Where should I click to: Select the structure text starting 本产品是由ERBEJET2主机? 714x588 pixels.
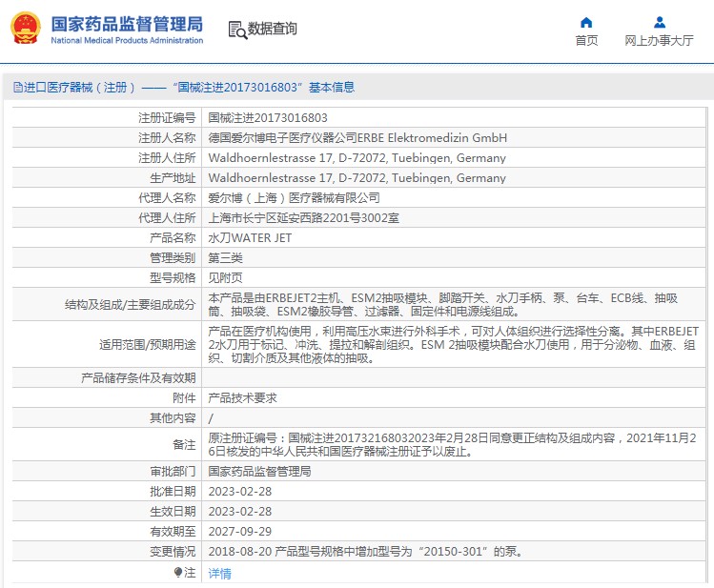click(x=443, y=305)
